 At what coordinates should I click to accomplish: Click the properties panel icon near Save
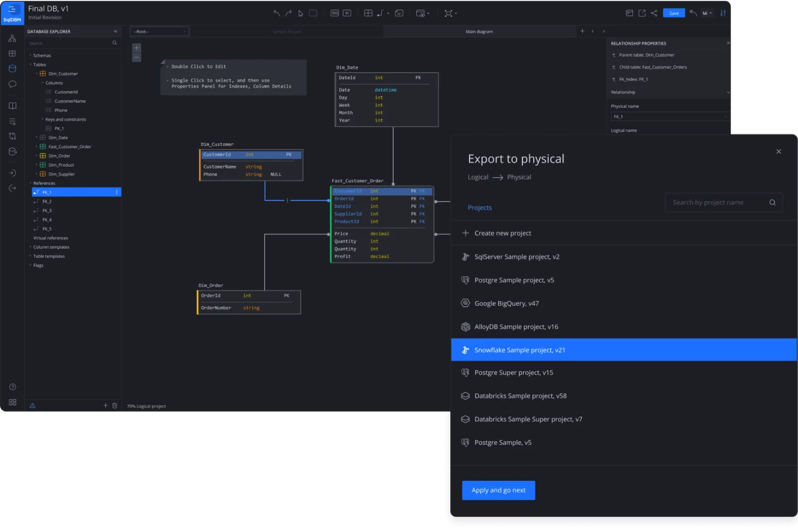(x=629, y=13)
